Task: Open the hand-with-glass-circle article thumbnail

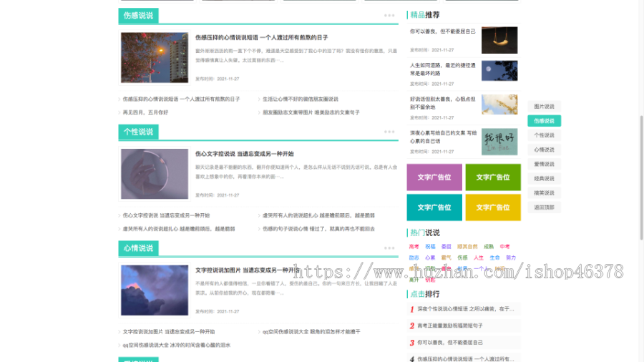Action: click(x=155, y=174)
